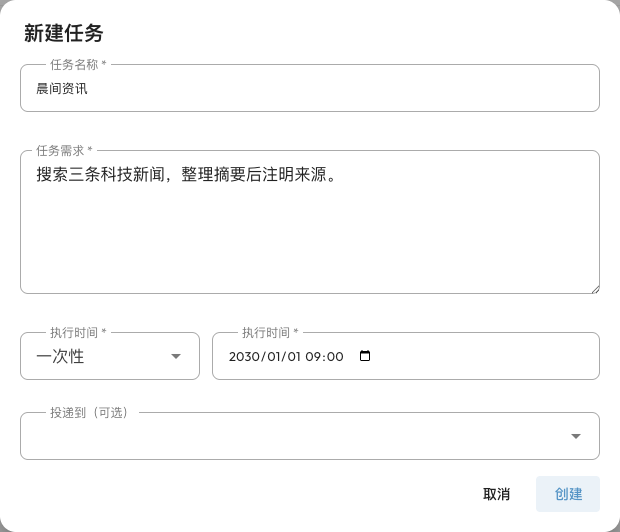This screenshot has width=620, height=532.
Task: Select the day segment before 09:00
Action: click(294, 357)
